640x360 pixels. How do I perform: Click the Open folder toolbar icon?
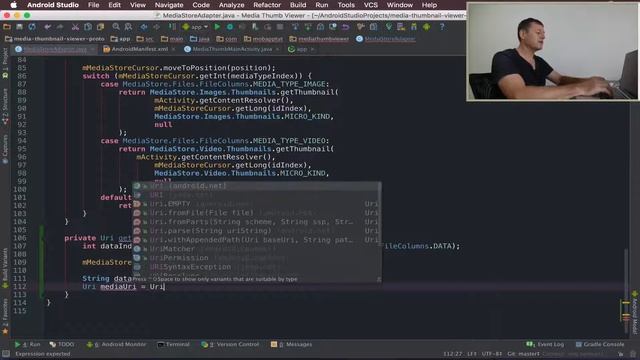point(7,27)
